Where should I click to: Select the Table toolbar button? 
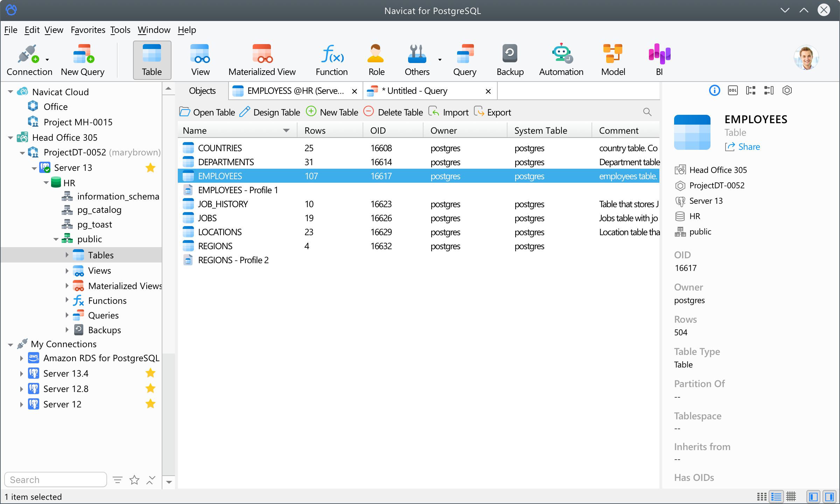click(x=152, y=60)
